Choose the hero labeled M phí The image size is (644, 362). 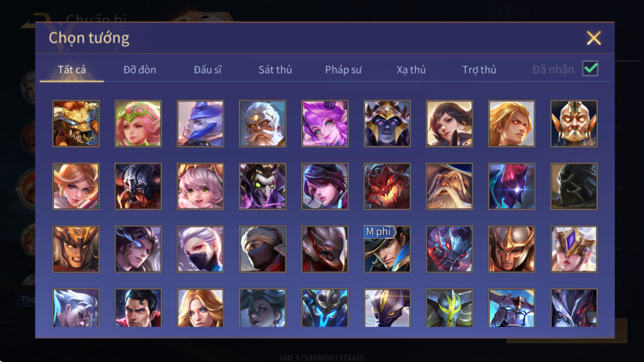click(387, 249)
